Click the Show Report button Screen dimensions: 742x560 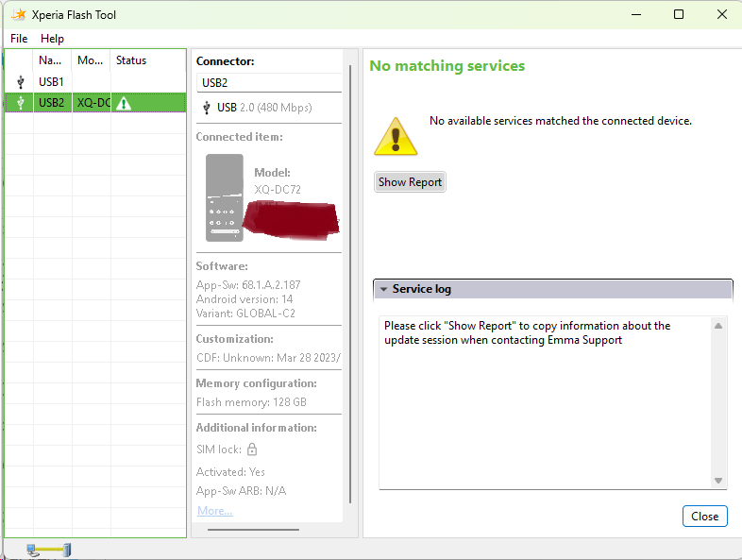pyautogui.click(x=410, y=181)
